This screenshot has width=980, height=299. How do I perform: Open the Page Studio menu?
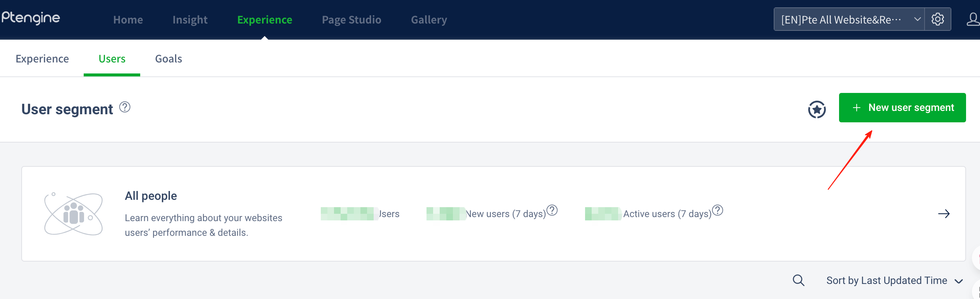(x=351, y=19)
